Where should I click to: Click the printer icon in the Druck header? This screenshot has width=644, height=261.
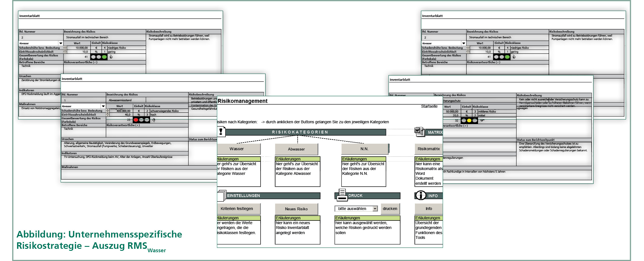342,195
